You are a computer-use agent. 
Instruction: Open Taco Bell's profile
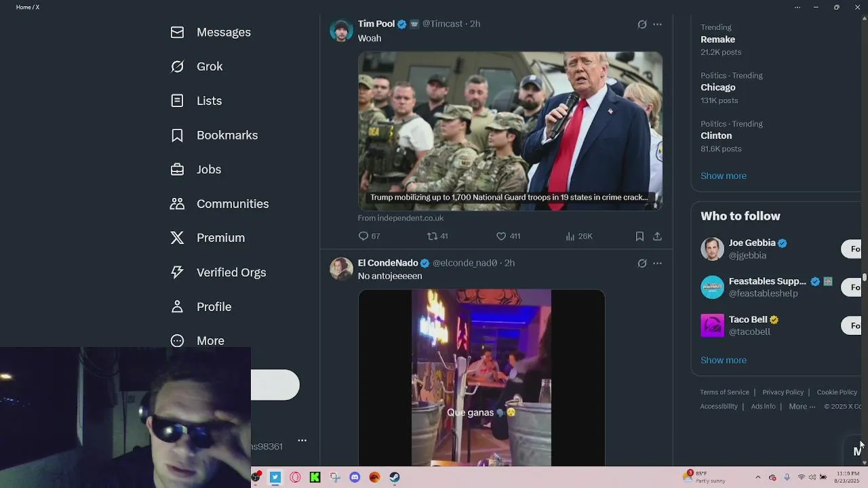click(x=748, y=319)
